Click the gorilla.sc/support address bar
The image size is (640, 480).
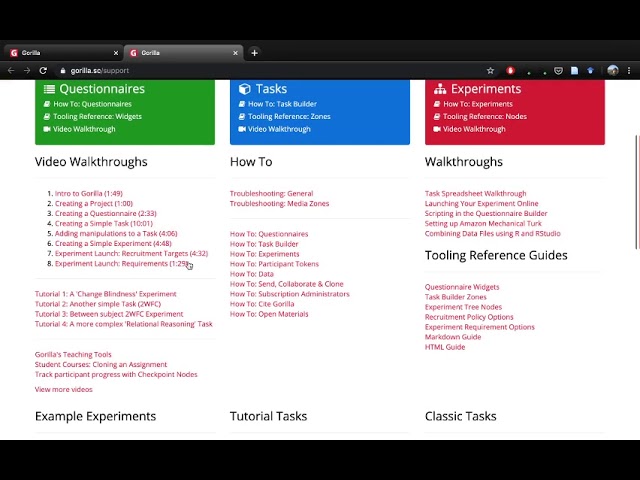[269, 71]
